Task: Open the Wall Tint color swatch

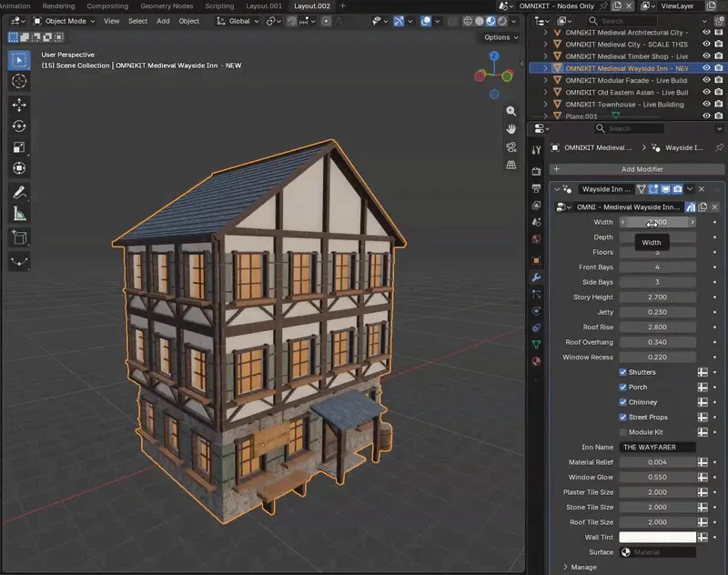Action: (x=657, y=537)
